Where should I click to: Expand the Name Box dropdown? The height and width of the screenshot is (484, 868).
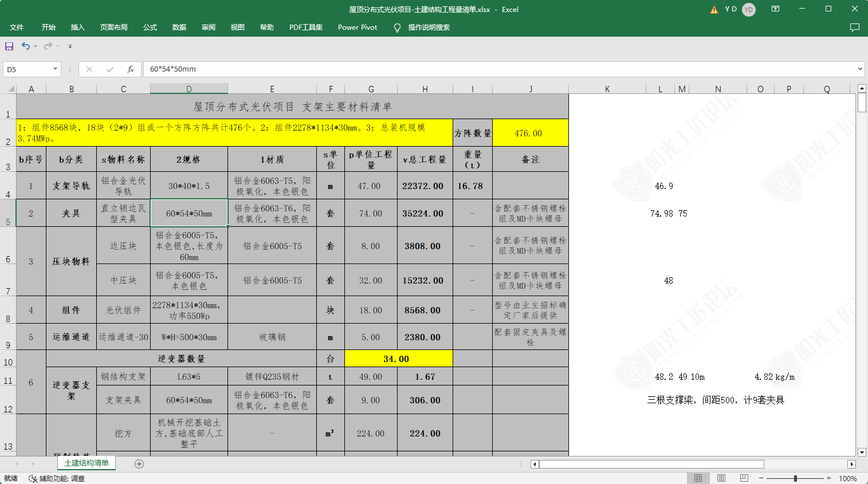pyautogui.click(x=56, y=69)
